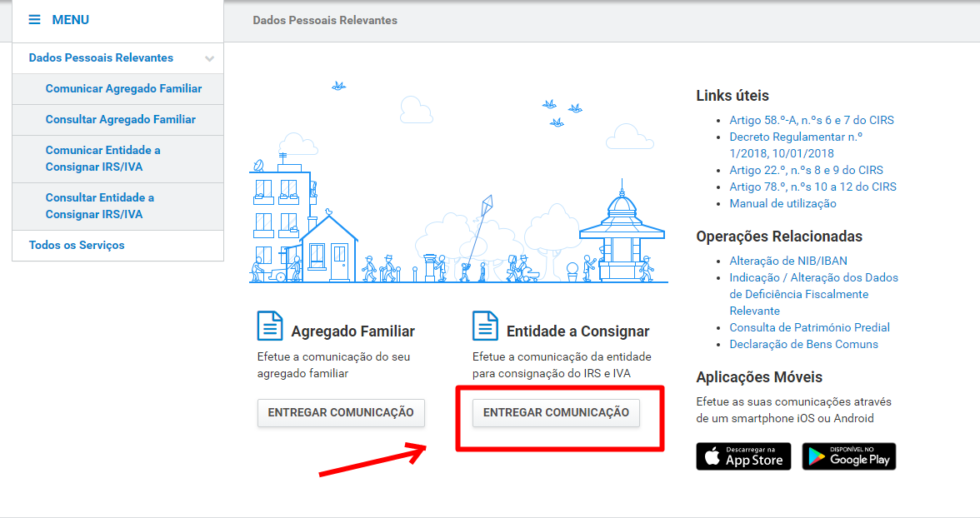Click the Agregado Familiar document icon
The height and width of the screenshot is (518, 980).
pos(270,326)
